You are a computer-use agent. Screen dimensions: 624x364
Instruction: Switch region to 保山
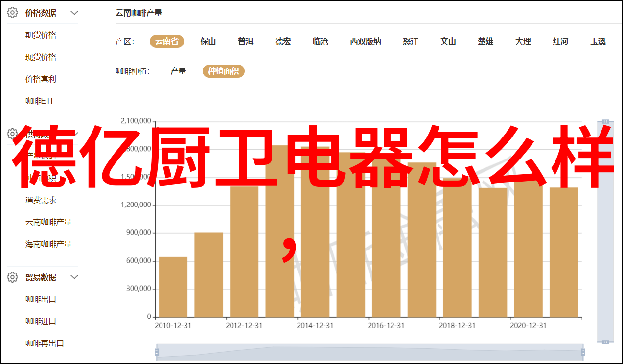point(208,42)
